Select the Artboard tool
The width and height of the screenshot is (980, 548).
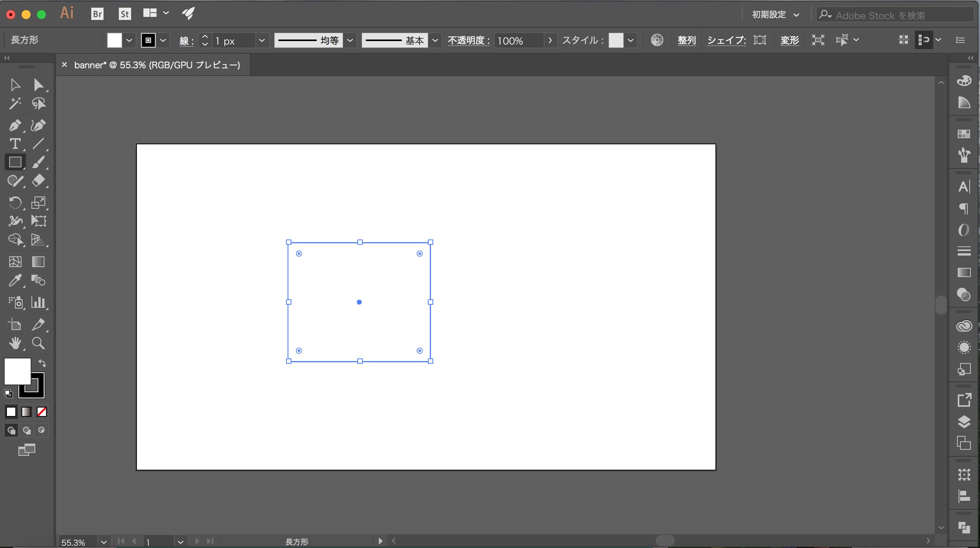click(x=15, y=325)
